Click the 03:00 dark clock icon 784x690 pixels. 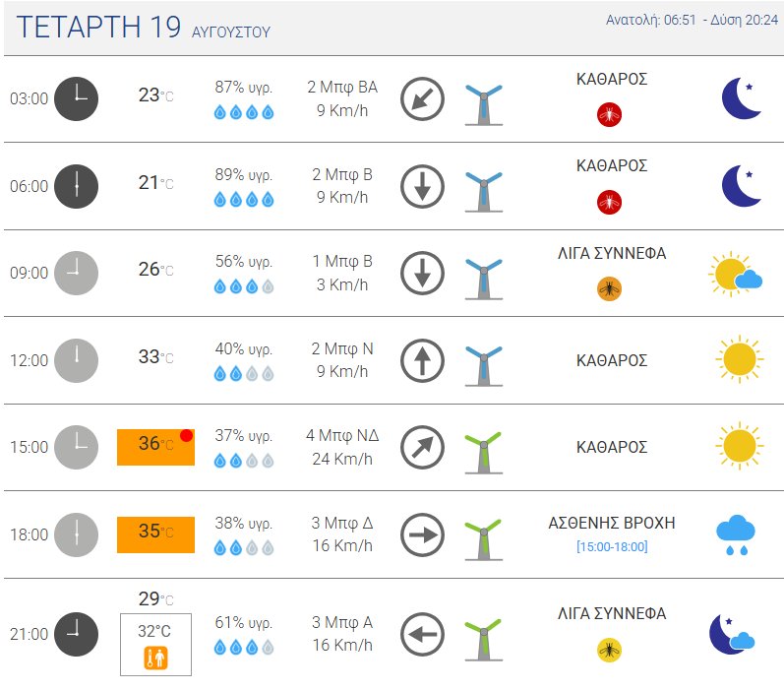coord(76,98)
